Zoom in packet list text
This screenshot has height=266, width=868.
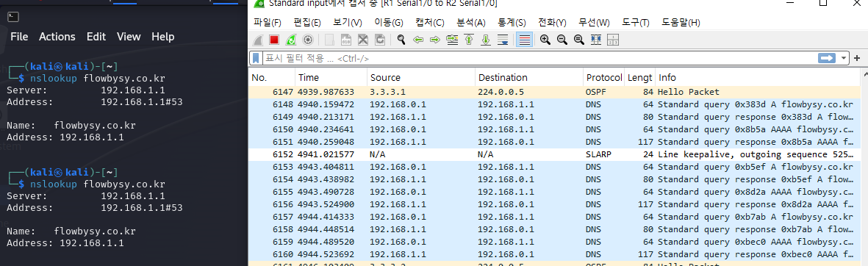[545, 40]
